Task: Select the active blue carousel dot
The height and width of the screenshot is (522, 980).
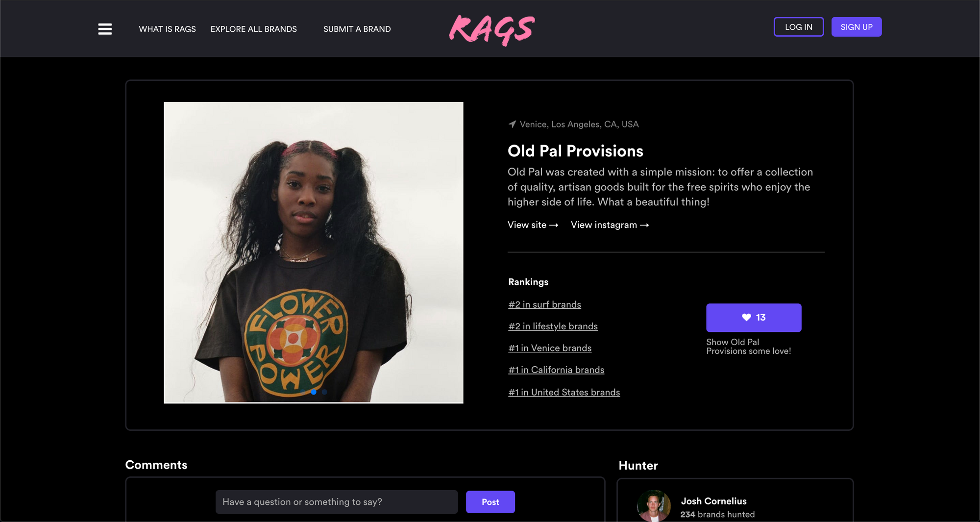Action: [x=314, y=392]
